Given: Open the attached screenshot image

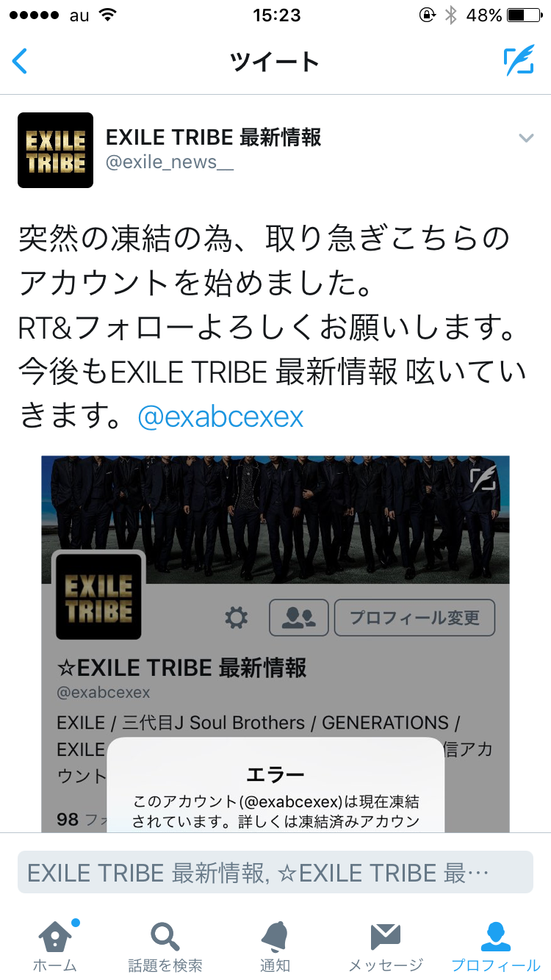Looking at the screenshot, I should (x=275, y=644).
